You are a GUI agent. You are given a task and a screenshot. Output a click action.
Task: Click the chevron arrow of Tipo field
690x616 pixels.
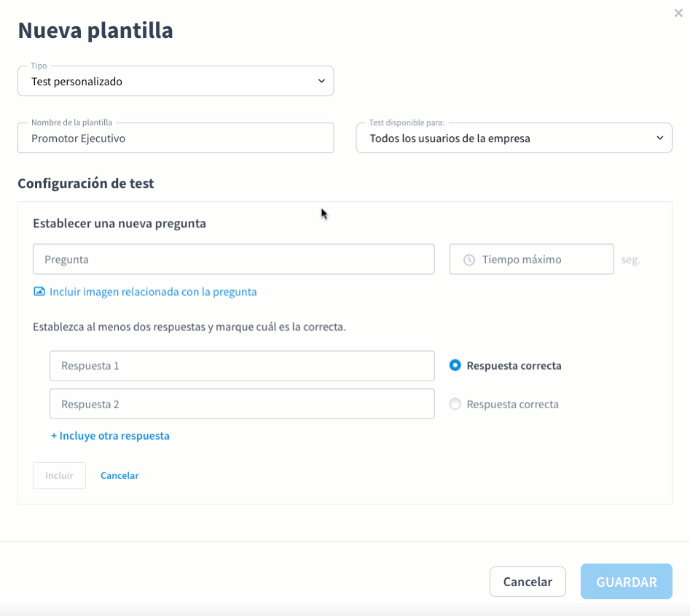[321, 81]
